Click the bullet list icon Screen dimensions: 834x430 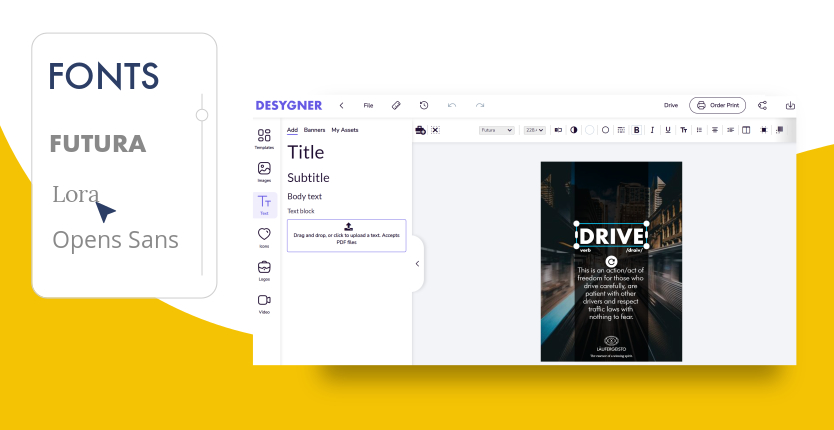click(699, 130)
